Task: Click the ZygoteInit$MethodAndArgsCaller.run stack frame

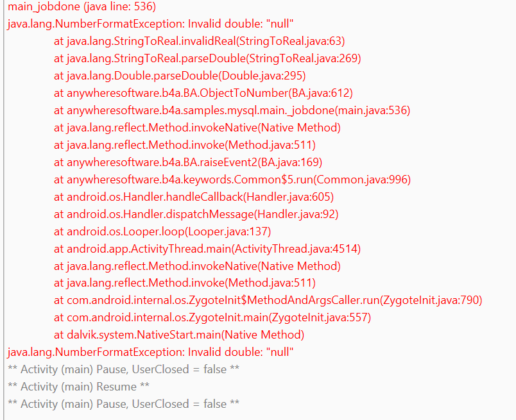Action: 268,300
